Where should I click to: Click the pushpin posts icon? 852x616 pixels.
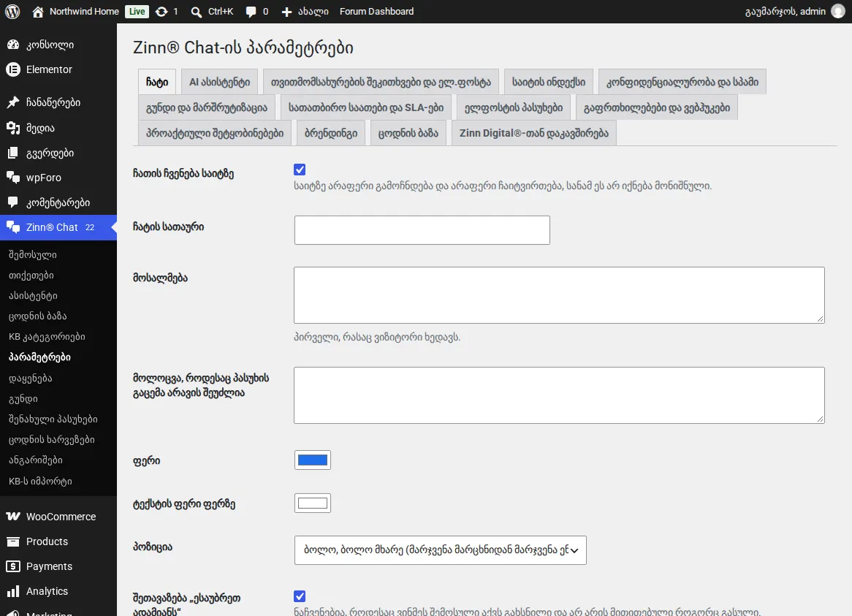(13, 102)
